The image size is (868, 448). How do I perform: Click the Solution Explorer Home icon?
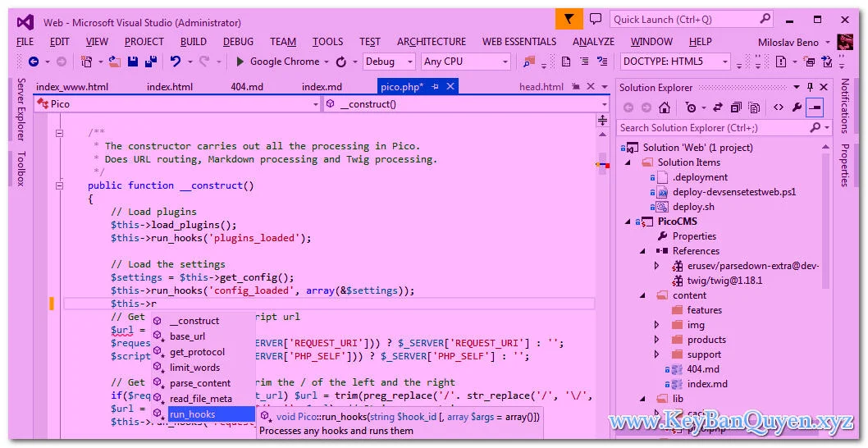tap(665, 107)
